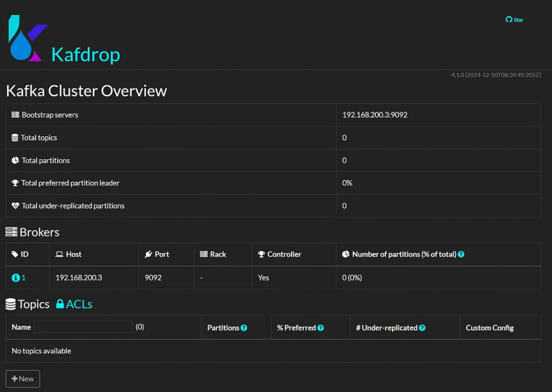Open help for Partitions column
This screenshot has height=392, width=552.
(244, 328)
